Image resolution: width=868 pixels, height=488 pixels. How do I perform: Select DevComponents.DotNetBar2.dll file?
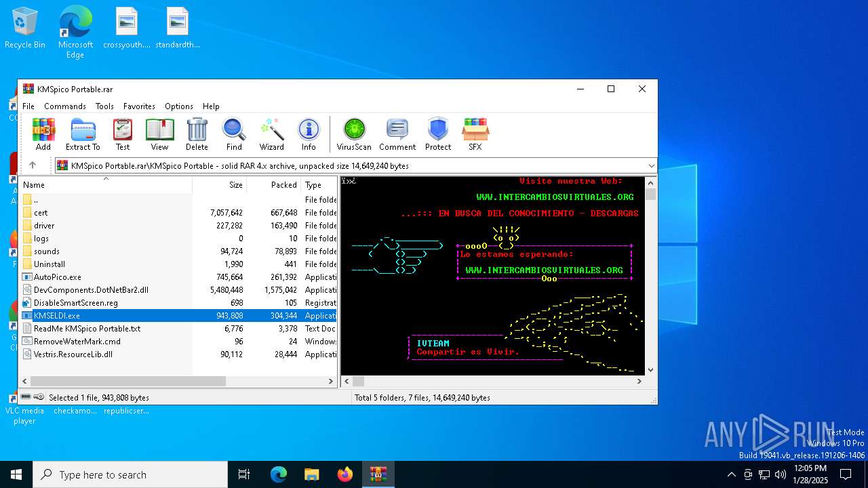(178, 290)
